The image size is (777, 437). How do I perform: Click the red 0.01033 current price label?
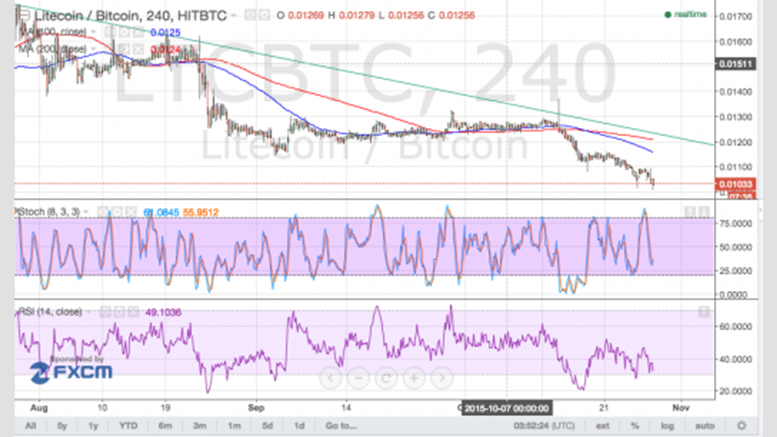(x=735, y=184)
